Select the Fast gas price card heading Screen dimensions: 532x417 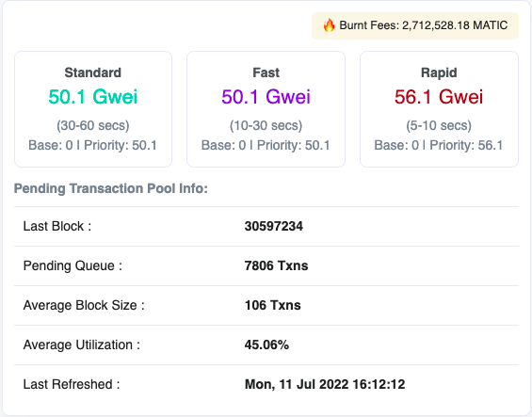pyautogui.click(x=266, y=72)
